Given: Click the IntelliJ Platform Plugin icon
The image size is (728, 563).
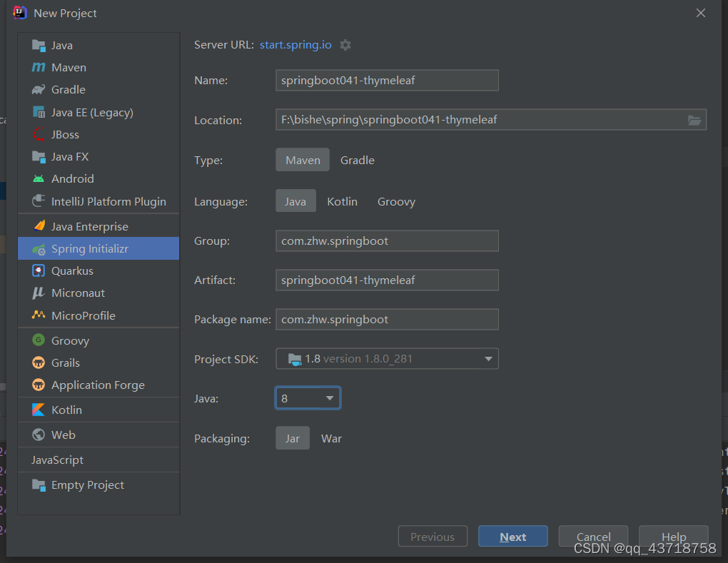Looking at the screenshot, I should click(x=39, y=201).
